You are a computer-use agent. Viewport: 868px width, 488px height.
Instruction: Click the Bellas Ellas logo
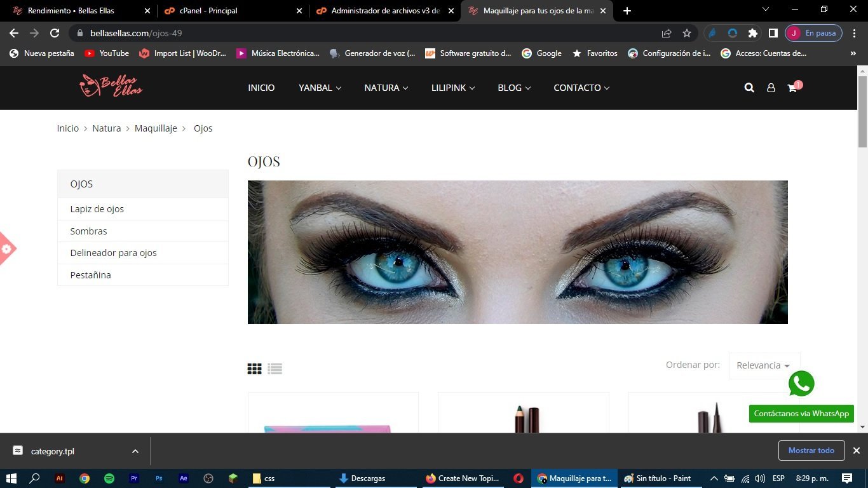(x=111, y=86)
